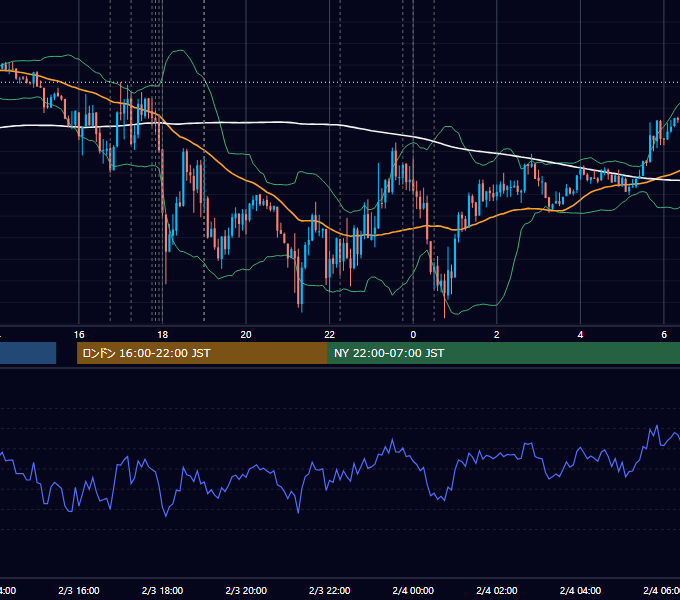680x600 pixels.
Task: Click the 4 hour axis label
Action: pos(580,334)
